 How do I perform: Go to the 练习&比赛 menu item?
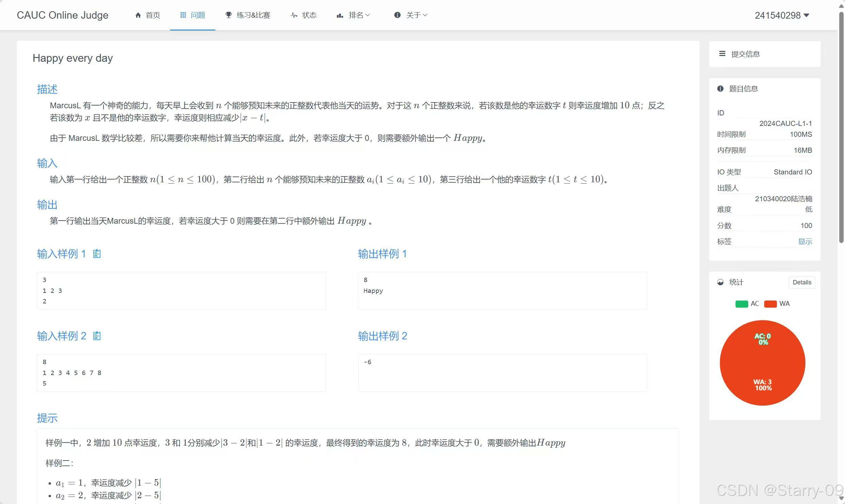pyautogui.click(x=253, y=15)
